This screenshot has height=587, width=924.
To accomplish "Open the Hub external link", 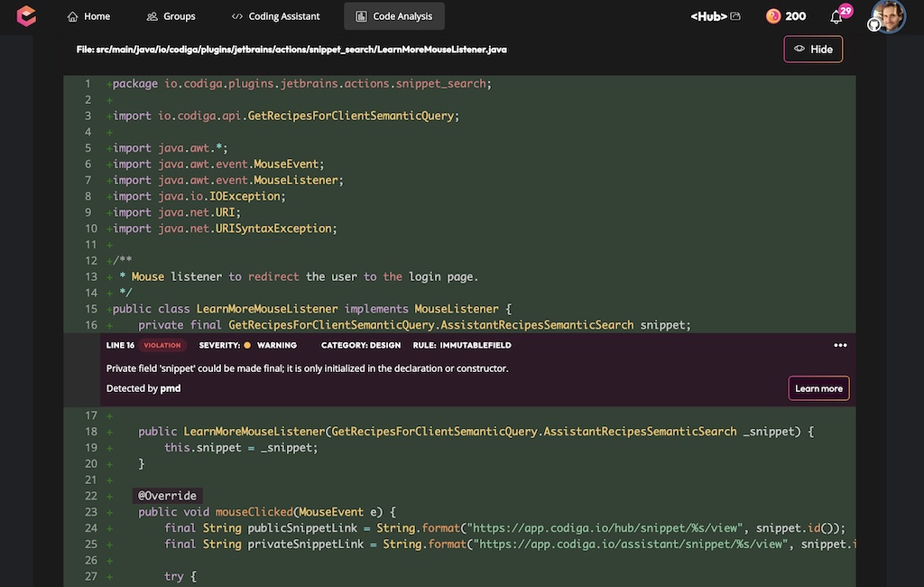I will [715, 16].
